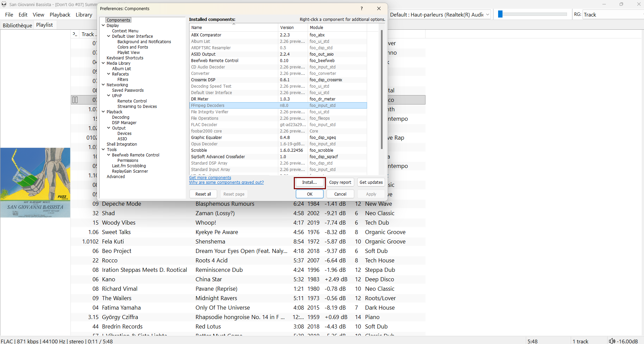Click the help question mark in Preferences

pos(362,8)
